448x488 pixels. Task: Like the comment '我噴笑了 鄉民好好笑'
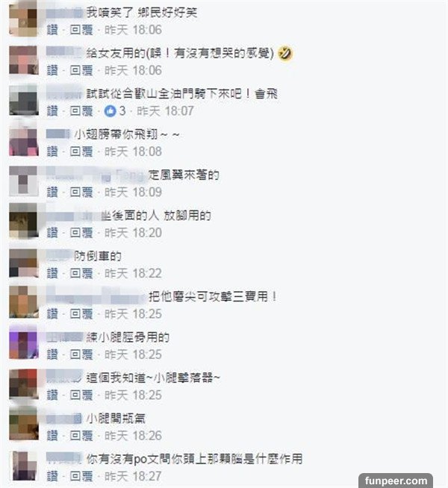point(52,30)
